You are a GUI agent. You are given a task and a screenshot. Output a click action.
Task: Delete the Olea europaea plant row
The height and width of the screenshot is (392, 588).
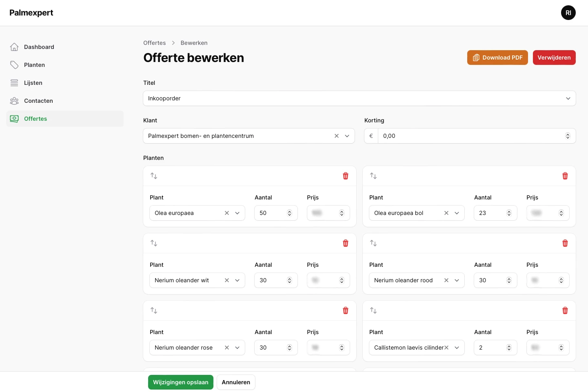point(346,176)
